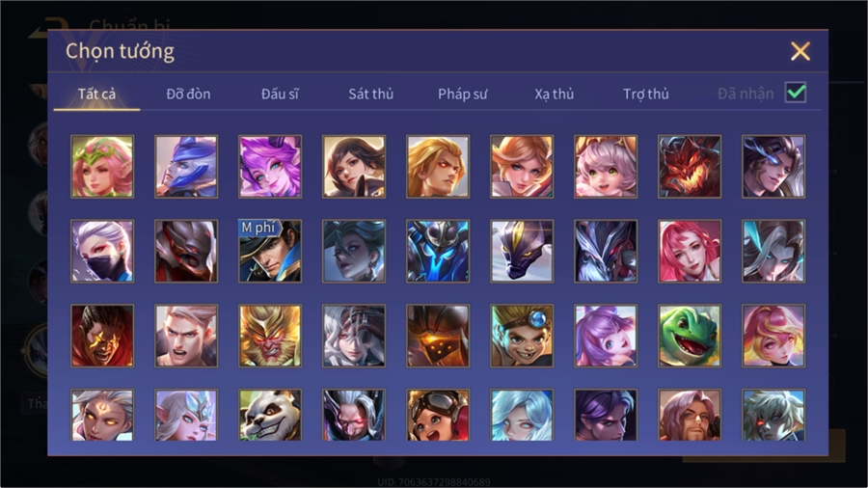Select the red horned demon hero

tap(690, 167)
